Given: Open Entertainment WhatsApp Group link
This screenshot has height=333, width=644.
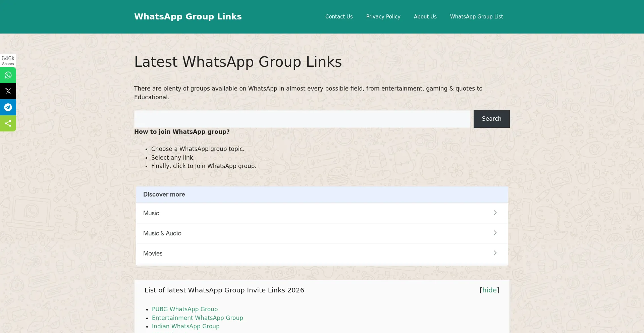Looking at the screenshot, I should click(x=198, y=318).
